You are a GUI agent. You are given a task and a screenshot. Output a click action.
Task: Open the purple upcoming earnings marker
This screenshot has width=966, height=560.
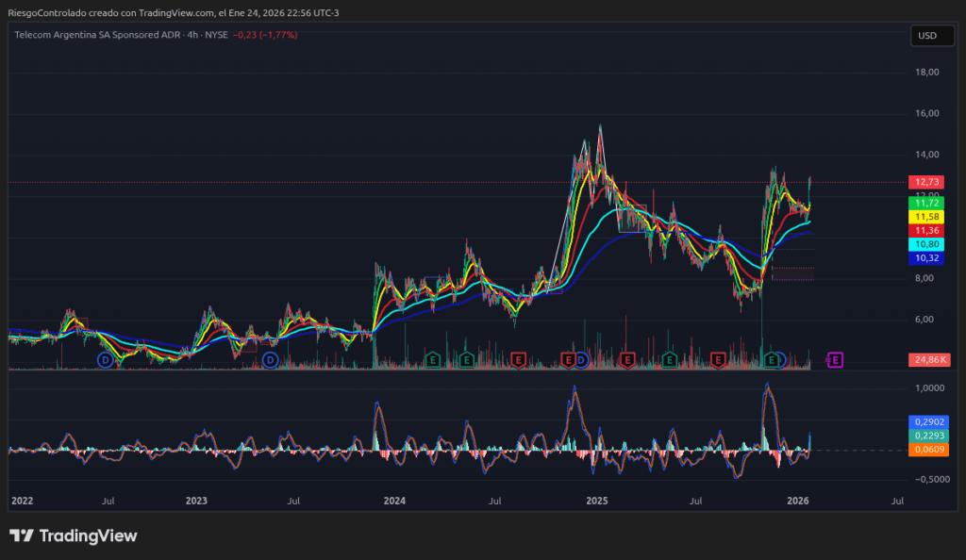point(835,359)
